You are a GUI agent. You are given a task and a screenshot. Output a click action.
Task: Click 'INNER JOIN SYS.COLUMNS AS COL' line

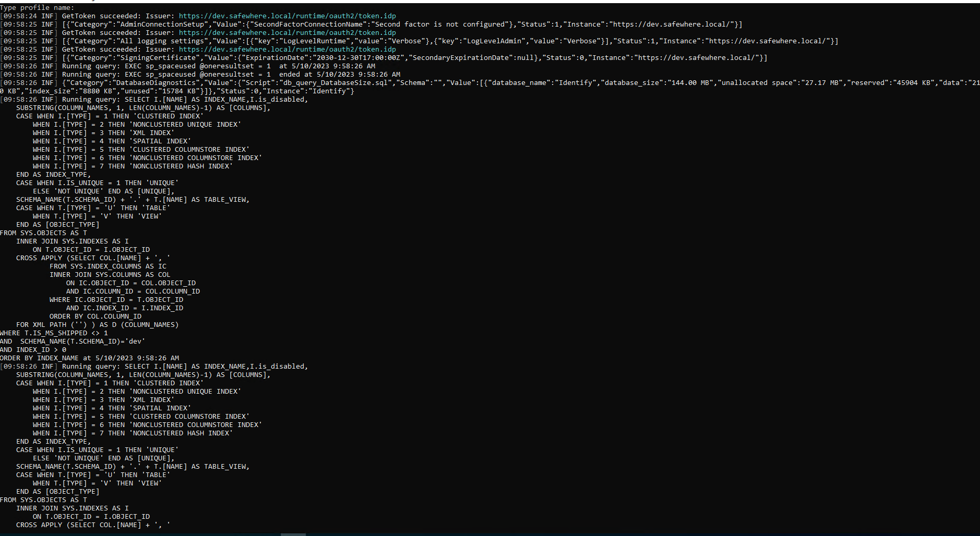pos(110,275)
